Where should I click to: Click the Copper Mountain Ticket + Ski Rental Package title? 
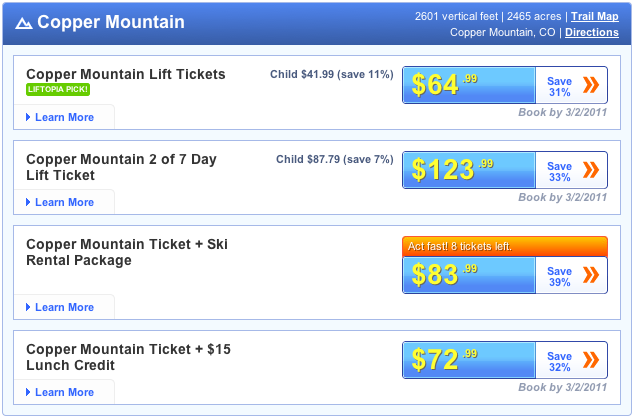(x=125, y=252)
